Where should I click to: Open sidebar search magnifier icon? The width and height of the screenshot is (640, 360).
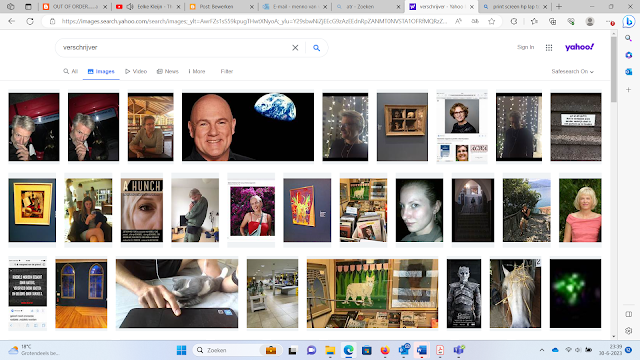coord(629,38)
